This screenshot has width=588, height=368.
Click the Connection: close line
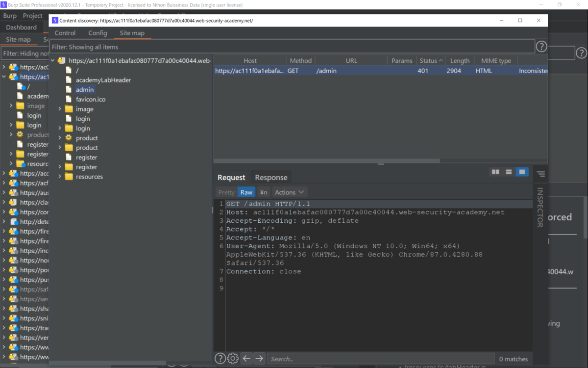pos(264,271)
